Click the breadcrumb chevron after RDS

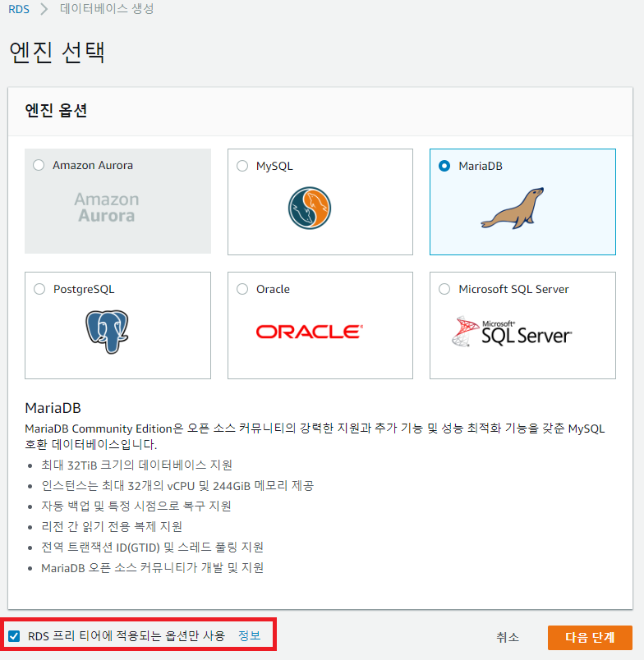[x=44, y=9]
